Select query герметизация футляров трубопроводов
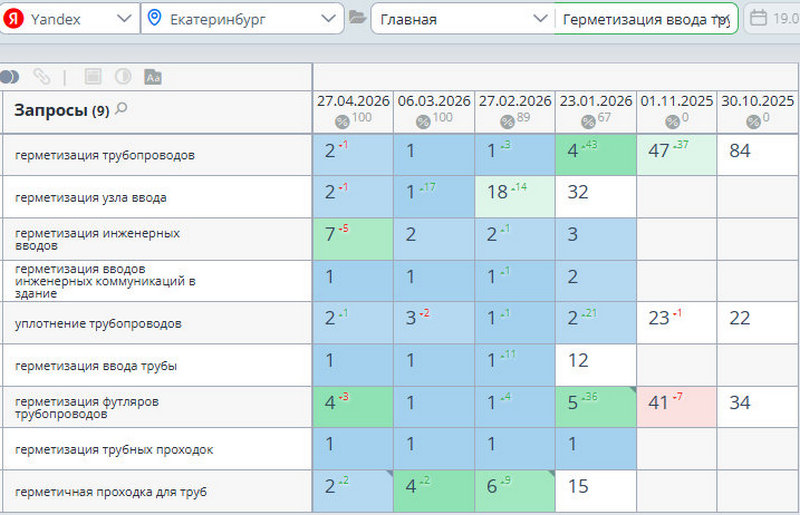The width and height of the screenshot is (800, 515). coord(87,408)
